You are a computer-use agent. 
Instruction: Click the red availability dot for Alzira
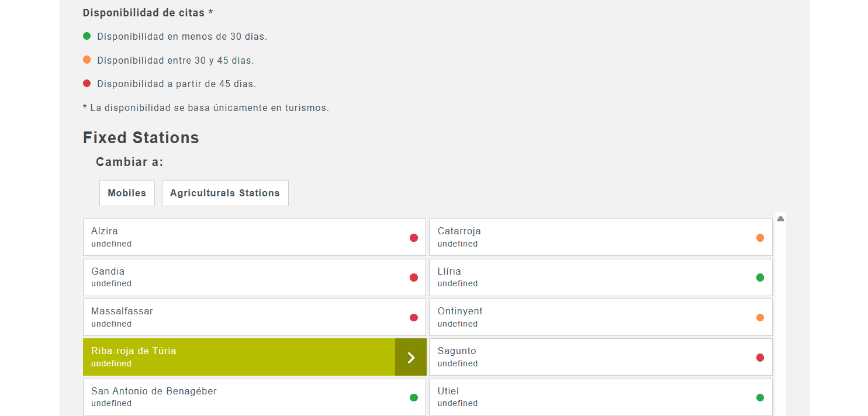point(414,238)
